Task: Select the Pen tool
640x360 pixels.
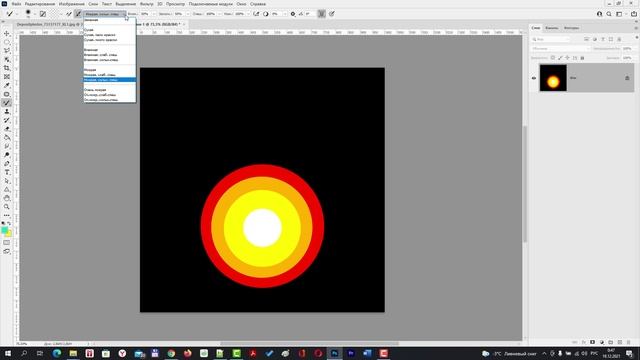Action: coord(7,164)
